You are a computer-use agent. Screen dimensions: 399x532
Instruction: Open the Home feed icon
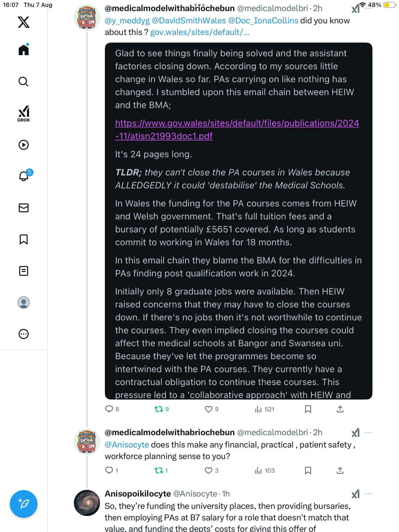tap(24, 50)
